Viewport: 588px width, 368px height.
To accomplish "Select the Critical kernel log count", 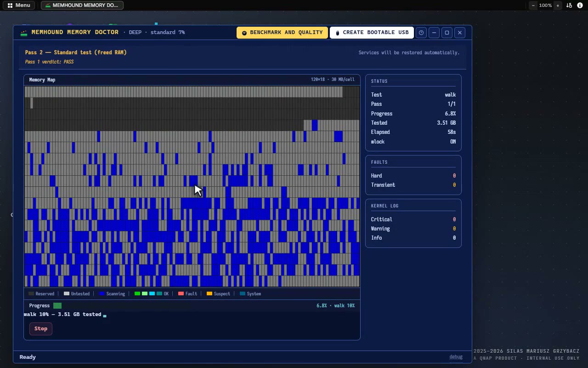I will click(454, 219).
